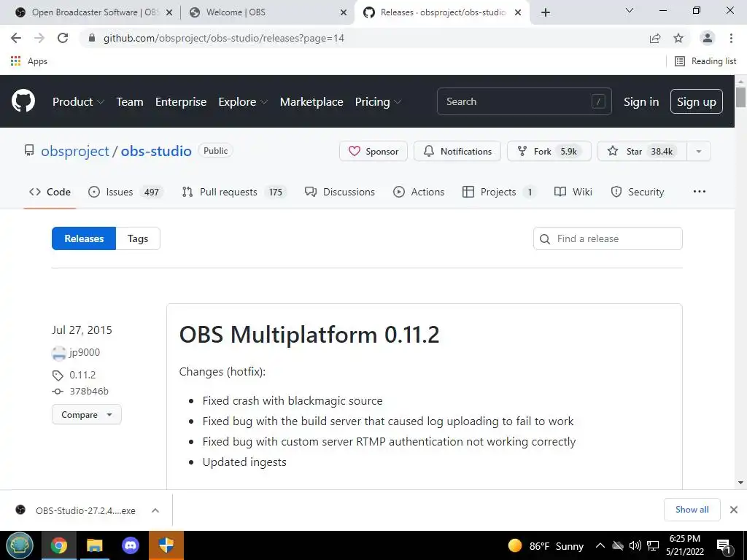The image size is (747, 560).
Task: Expand the Star lists dropdown arrow
Action: 699,151
